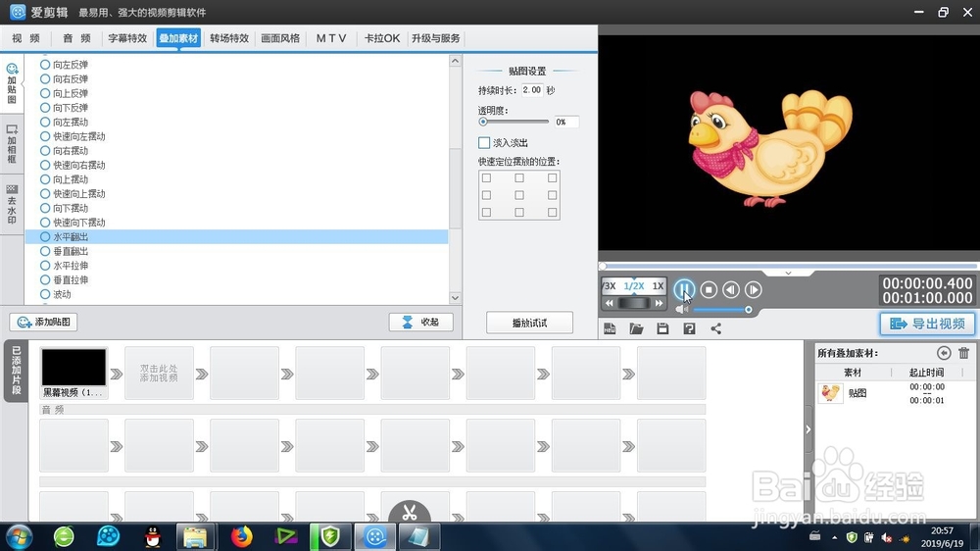Open the 卡拉OK tab

point(382,38)
